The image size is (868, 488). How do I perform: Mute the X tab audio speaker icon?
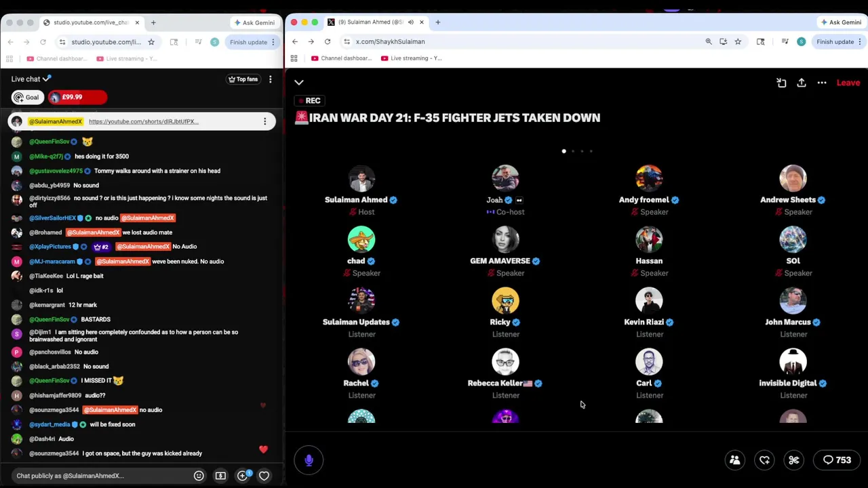pyautogui.click(x=410, y=22)
